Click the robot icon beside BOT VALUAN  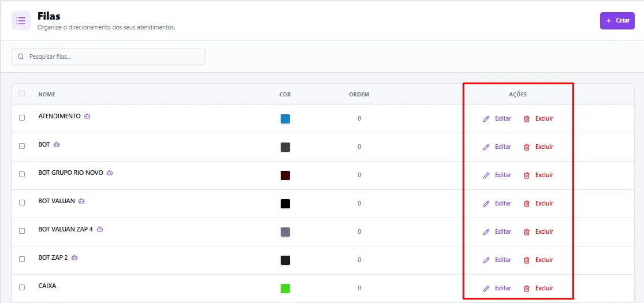point(81,201)
